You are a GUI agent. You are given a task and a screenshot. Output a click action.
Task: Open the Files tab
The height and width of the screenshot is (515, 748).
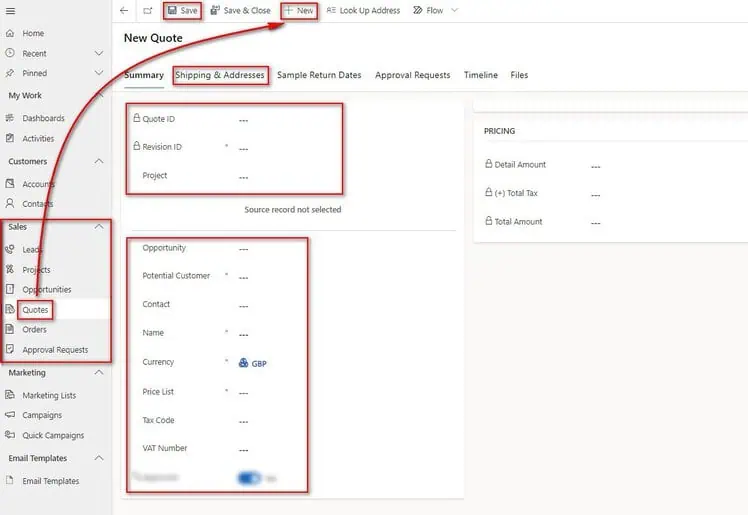[519, 75]
